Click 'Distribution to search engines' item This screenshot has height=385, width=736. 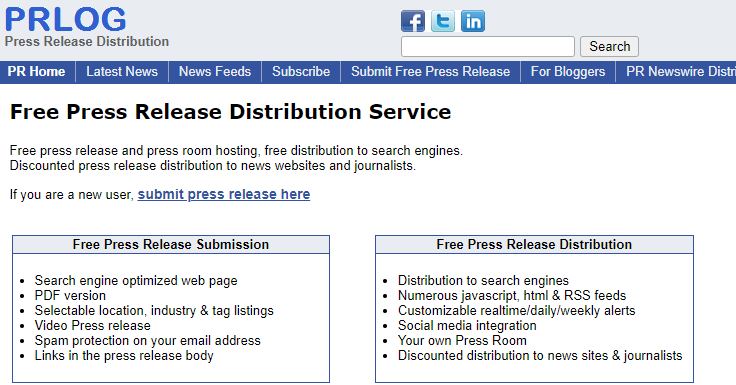coord(483,281)
